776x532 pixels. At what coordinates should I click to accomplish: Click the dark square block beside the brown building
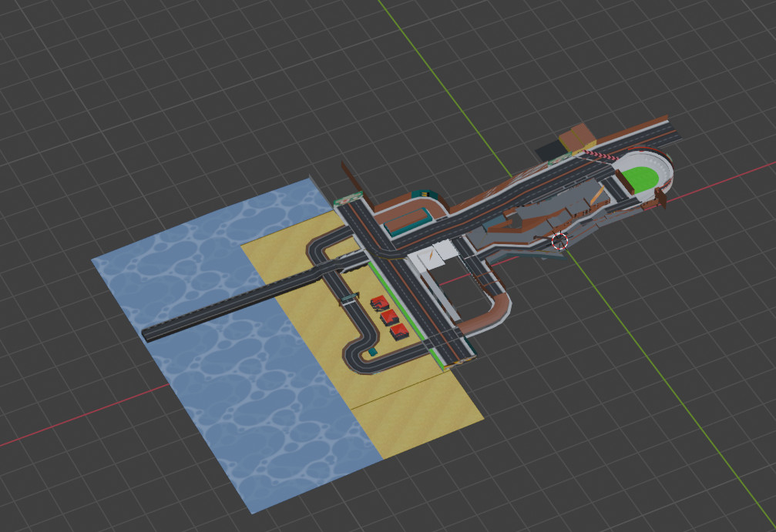coord(549,149)
